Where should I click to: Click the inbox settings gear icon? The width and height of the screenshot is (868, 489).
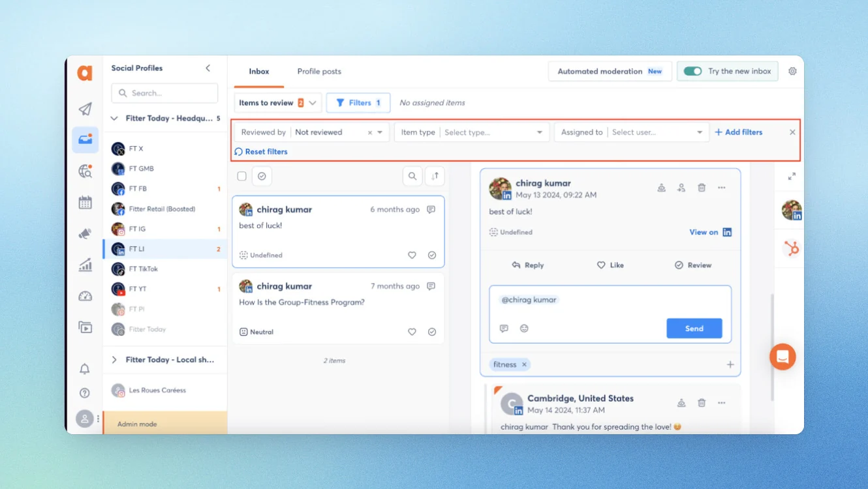tap(792, 71)
